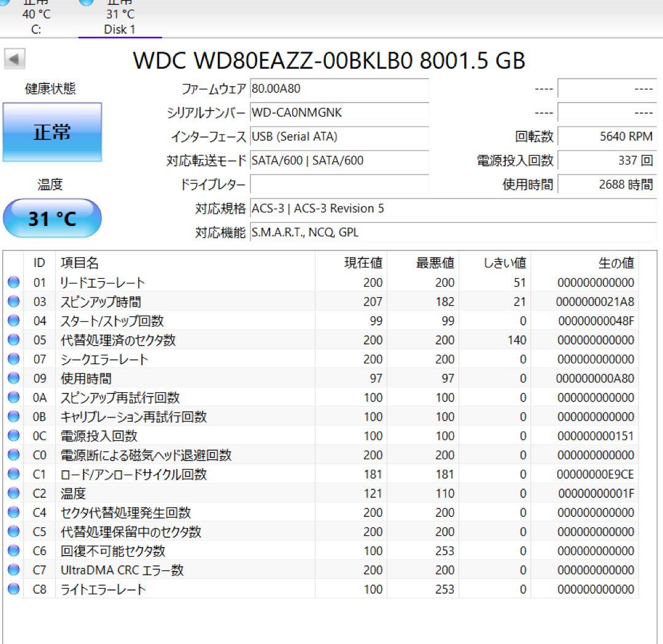Select the UltraDMA CRC エラー数 attribute name

tap(122, 570)
